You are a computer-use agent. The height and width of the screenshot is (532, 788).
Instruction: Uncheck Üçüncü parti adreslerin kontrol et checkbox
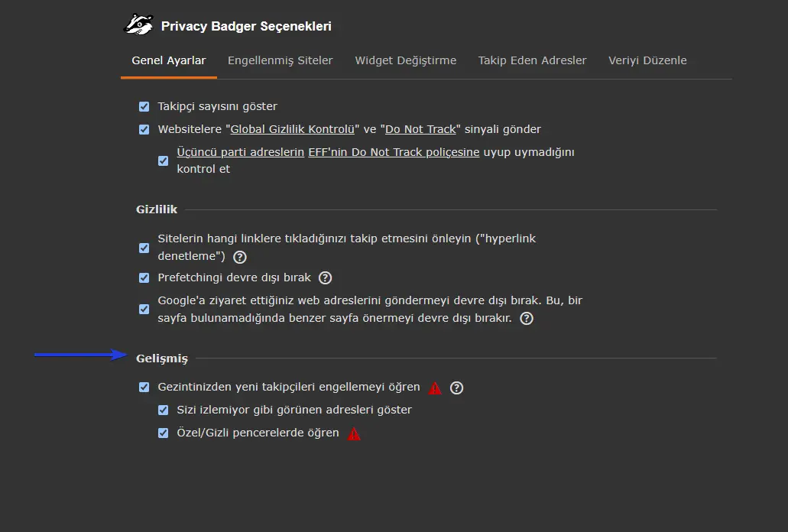click(x=164, y=161)
